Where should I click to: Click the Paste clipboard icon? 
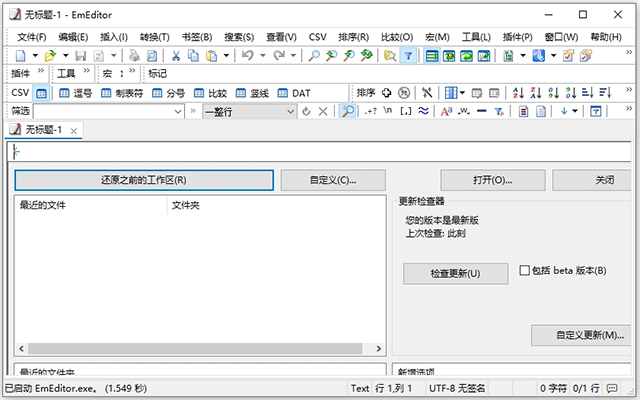[x=211, y=56]
